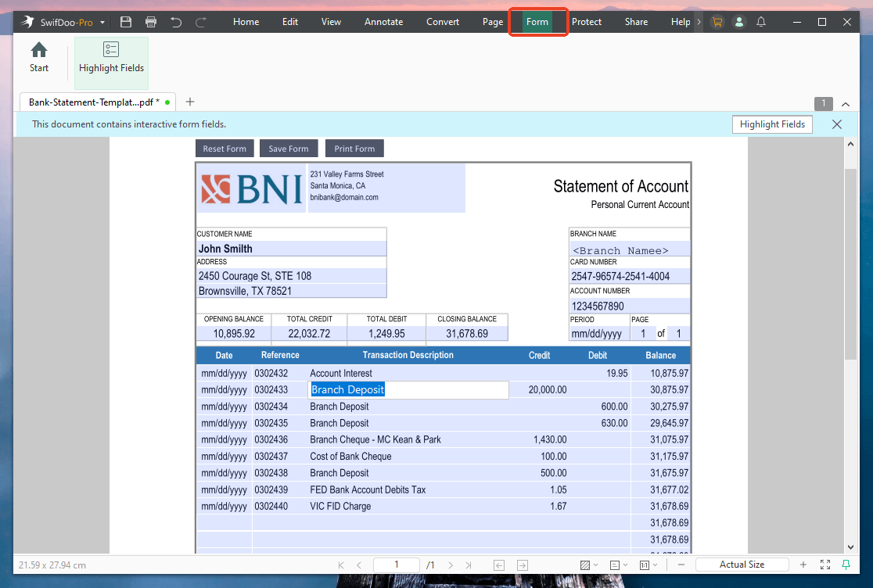
Task: Open the Home tab
Action: tap(246, 22)
